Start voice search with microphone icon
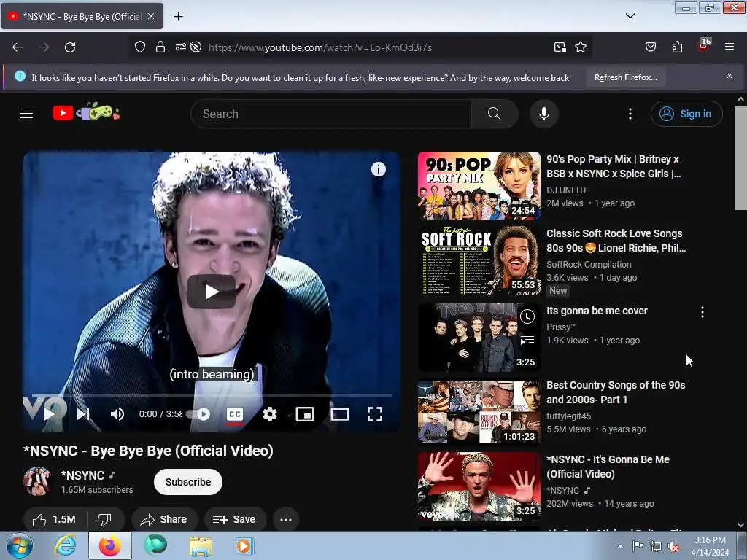 pyautogui.click(x=544, y=114)
